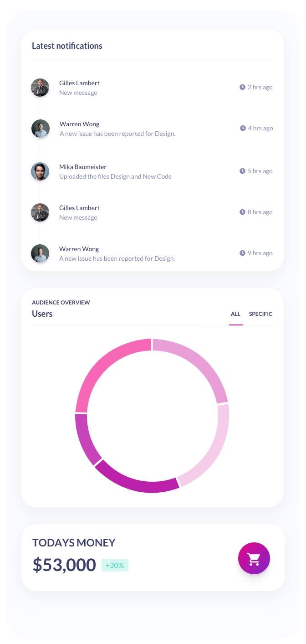The width and height of the screenshot is (306, 644).
Task: Select the +30% growth badge
Action: pyautogui.click(x=115, y=565)
